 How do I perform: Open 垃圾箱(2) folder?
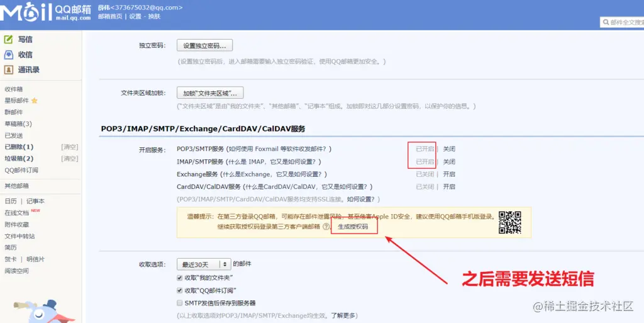(x=19, y=158)
